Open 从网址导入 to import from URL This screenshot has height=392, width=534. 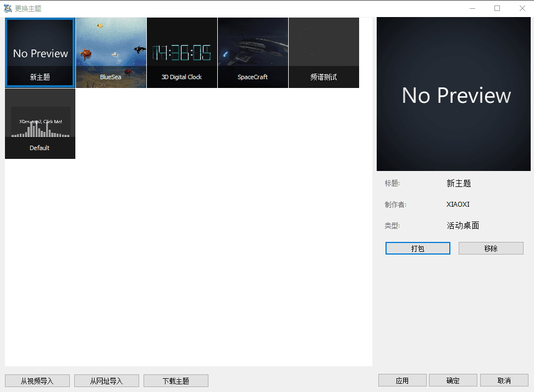pyautogui.click(x=107, y=380)
